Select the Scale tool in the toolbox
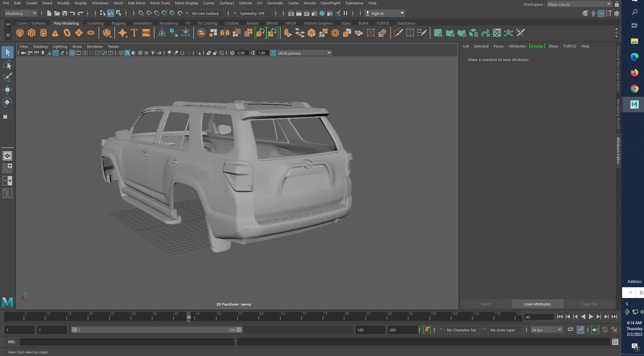644x356 pixels. point(7,115)
